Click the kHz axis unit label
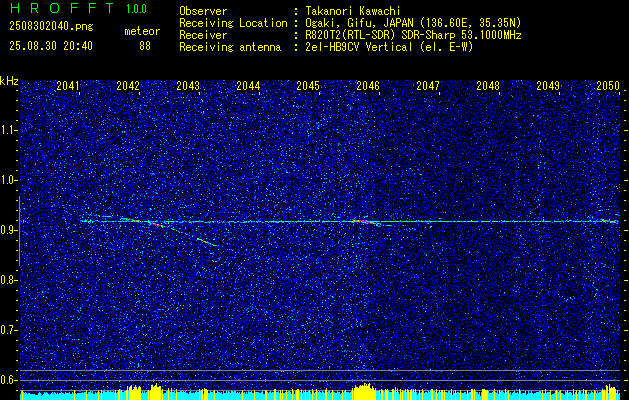 (x=9, y=81)
